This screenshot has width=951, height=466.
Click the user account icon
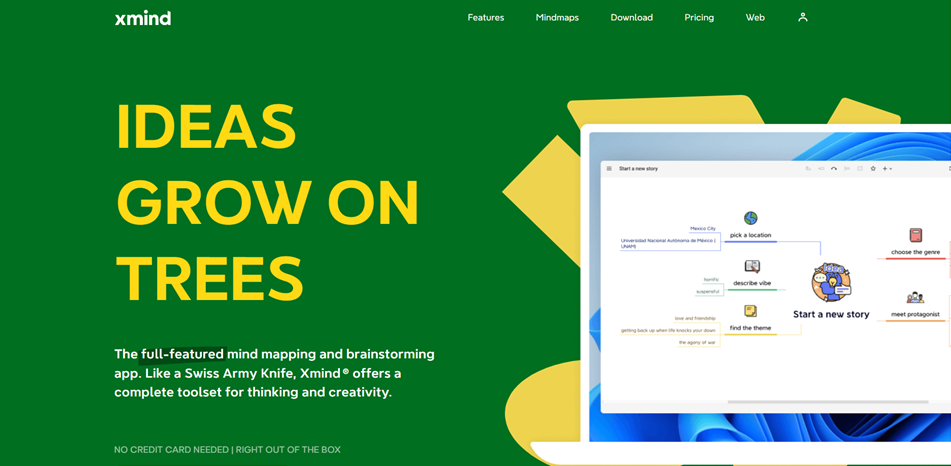click(802, 18)
